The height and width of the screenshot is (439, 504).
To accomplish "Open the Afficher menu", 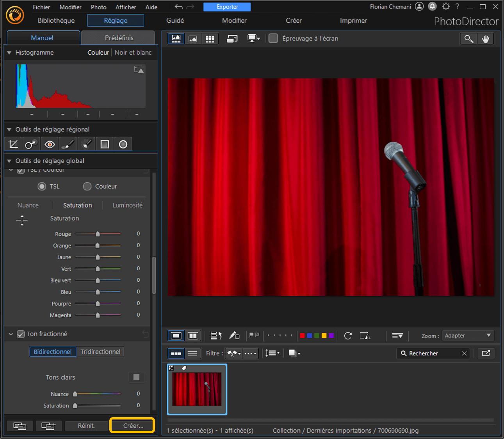I will click(x=126, y=7).
